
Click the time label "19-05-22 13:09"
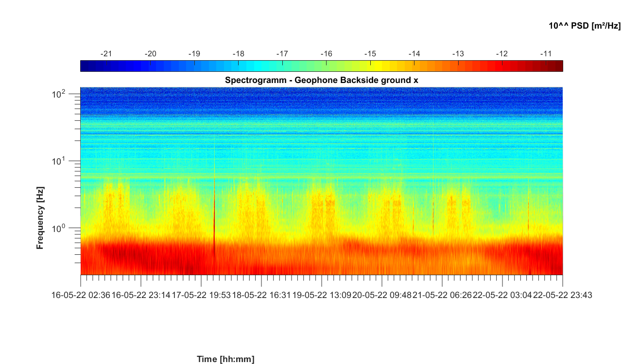321,294
